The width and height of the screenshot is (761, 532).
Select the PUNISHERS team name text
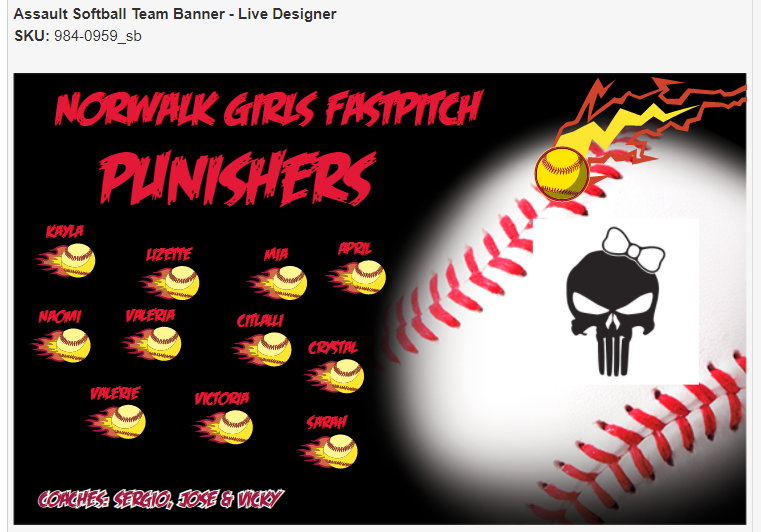[x=238, y=178]
